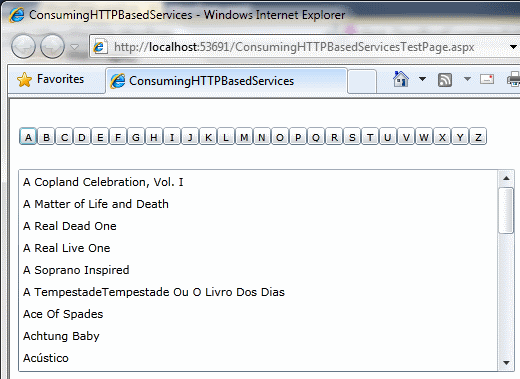Click the list scrollbar down arrow

[x=506, y=363]
